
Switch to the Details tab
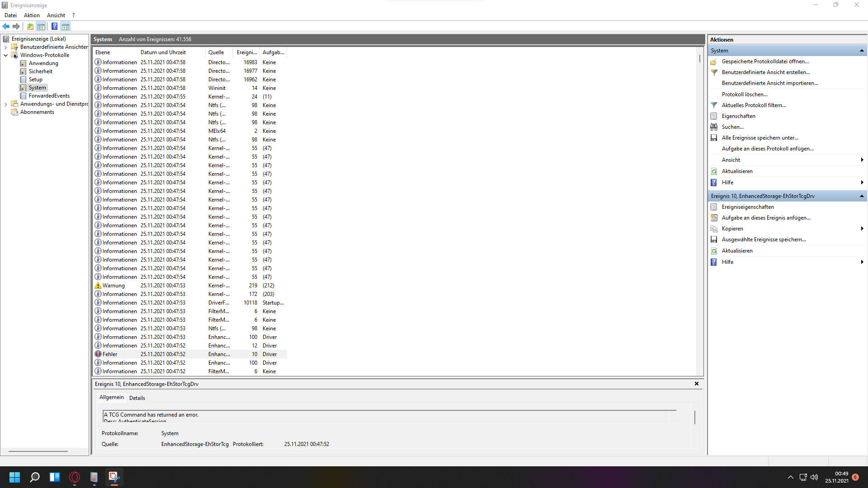click(137, 398)
